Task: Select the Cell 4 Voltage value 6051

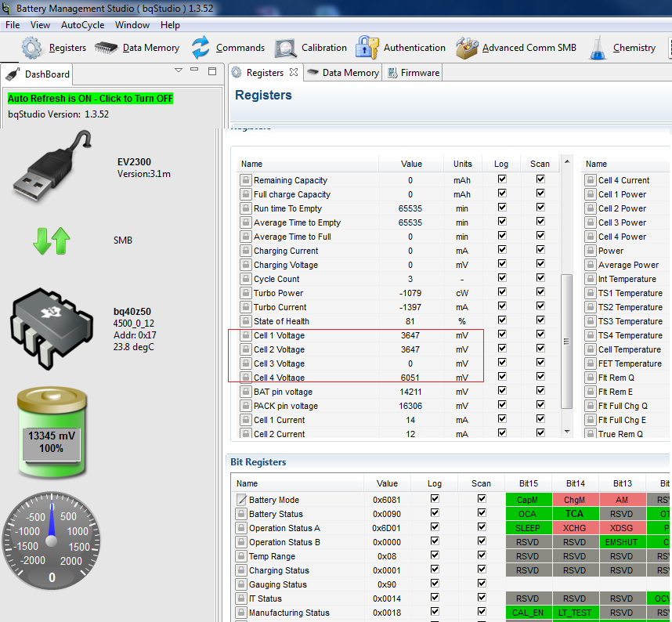Action: coord(410,378)
